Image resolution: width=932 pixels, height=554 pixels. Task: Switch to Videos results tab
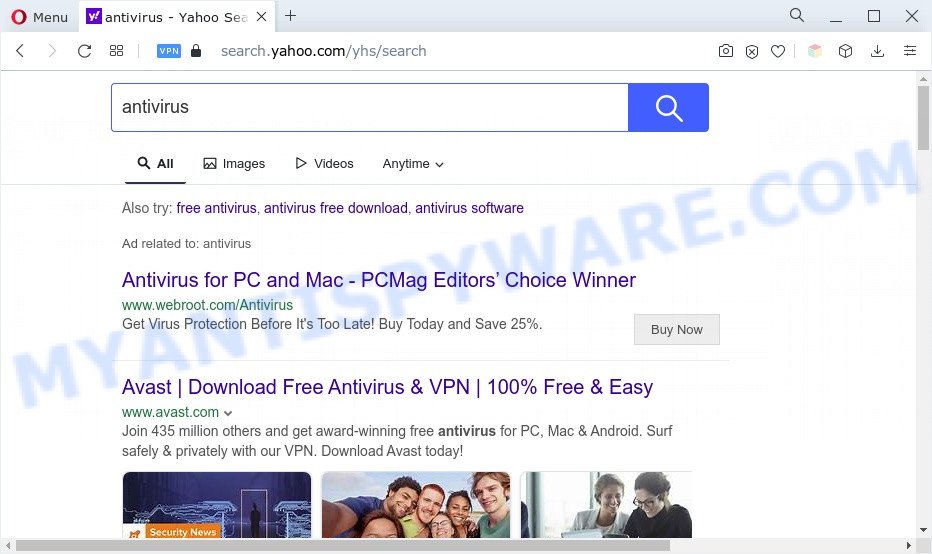tap(325, 163)
